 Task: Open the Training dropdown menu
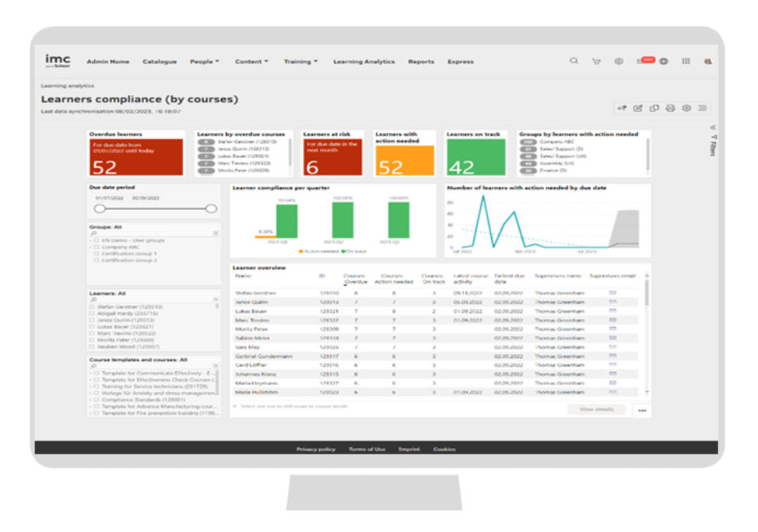click(300, 61)
